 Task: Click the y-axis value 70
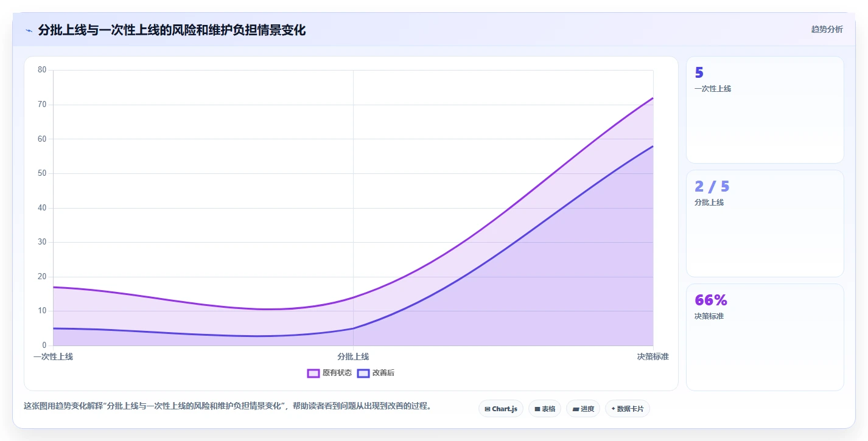tap(42, 105)
